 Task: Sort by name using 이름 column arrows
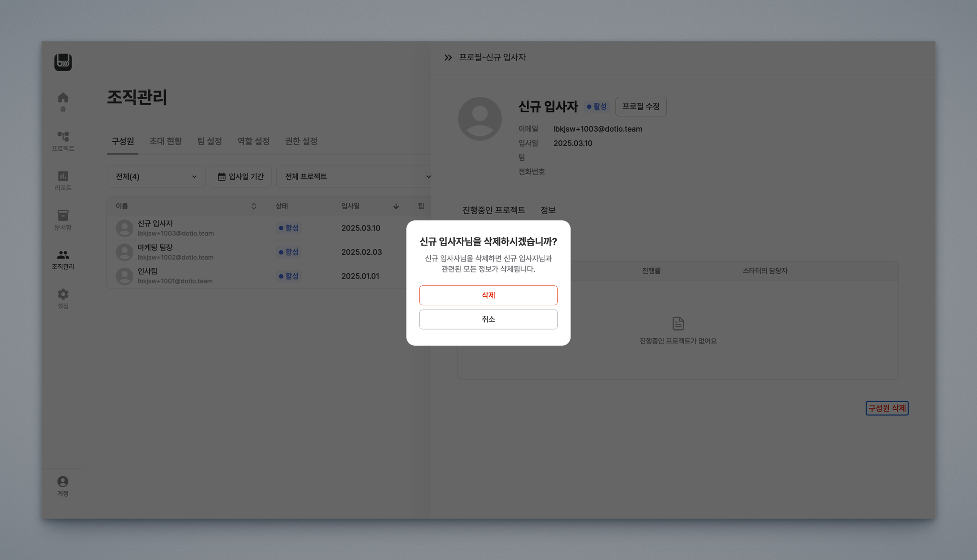coord(254,206)
